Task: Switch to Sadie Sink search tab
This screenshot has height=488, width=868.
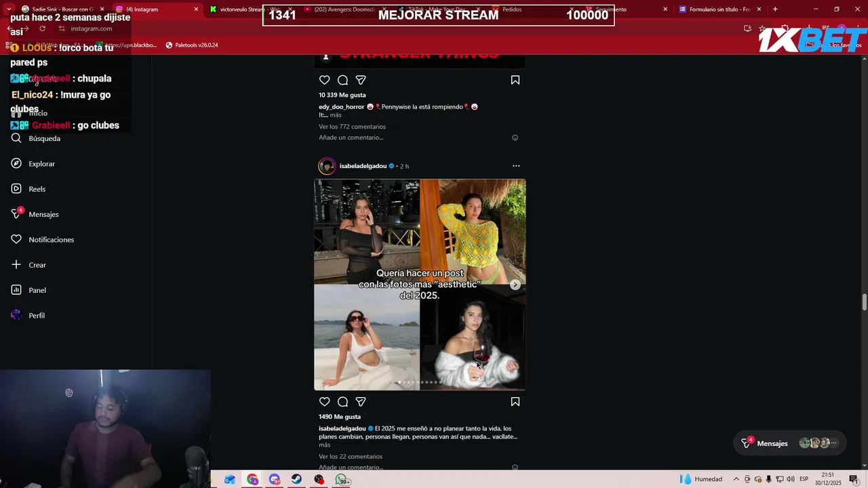Action: 61,9
